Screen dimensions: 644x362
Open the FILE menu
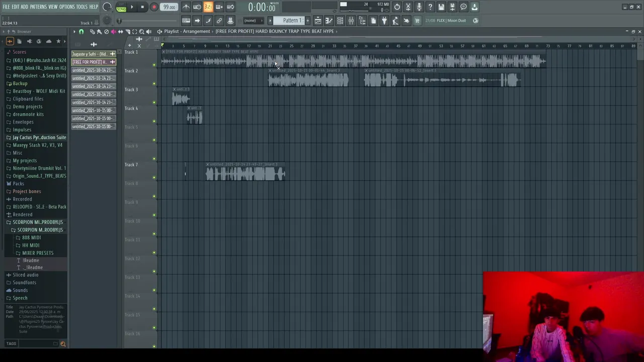coord(7,7)
